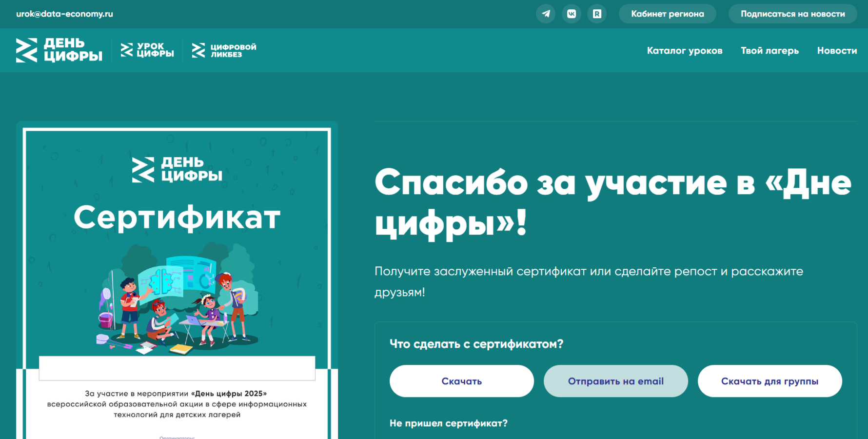This screenshot has width=868, height=439.
Task: Click the Сертификат title on the certificate
Action: [x=177, y=218]
